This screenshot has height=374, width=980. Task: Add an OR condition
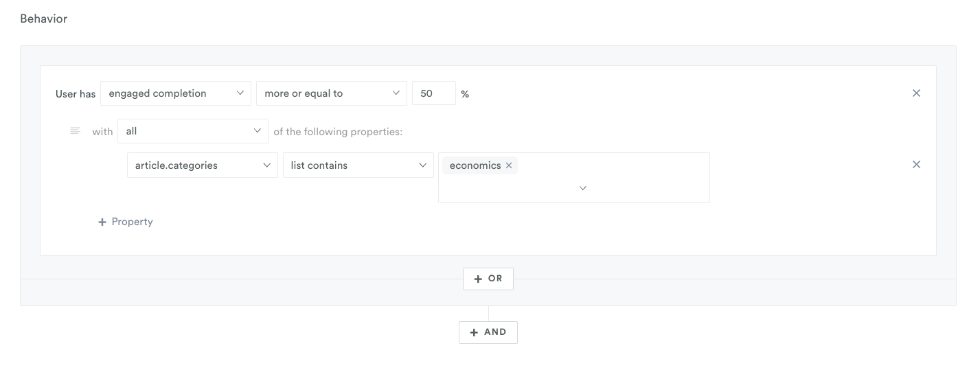488,279
